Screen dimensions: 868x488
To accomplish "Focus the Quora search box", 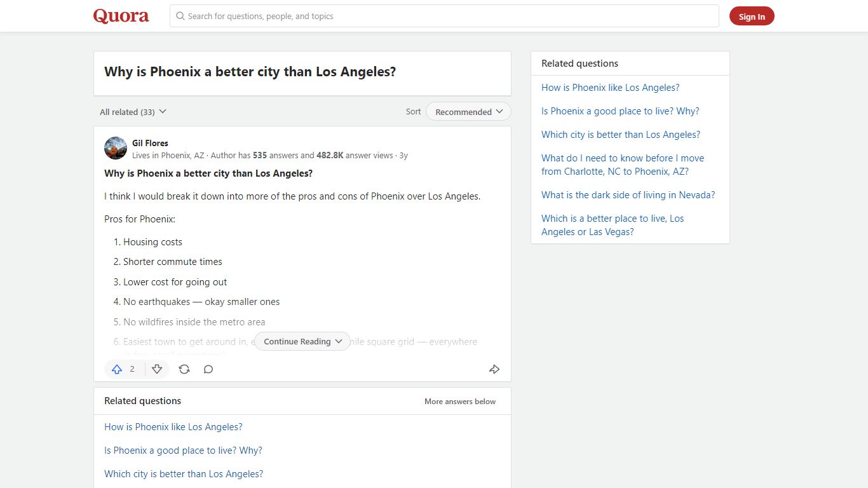I will [x=444, y=16].
